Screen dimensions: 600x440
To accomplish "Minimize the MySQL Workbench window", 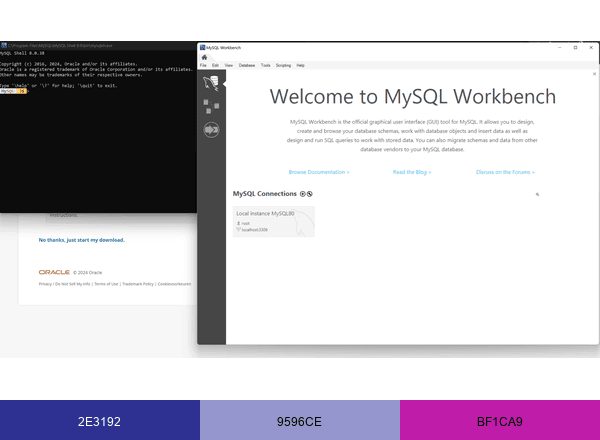I will 559,47.
